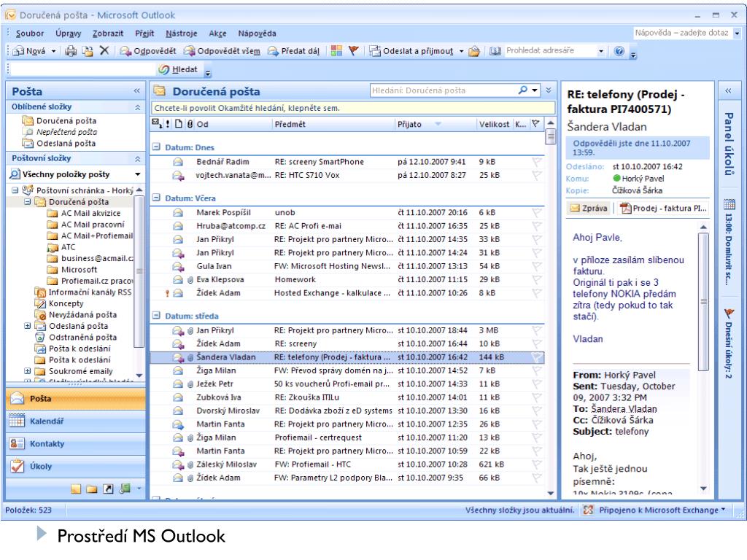Click the flag status column header icon
747x560 pixels.
tap(535, 124)
